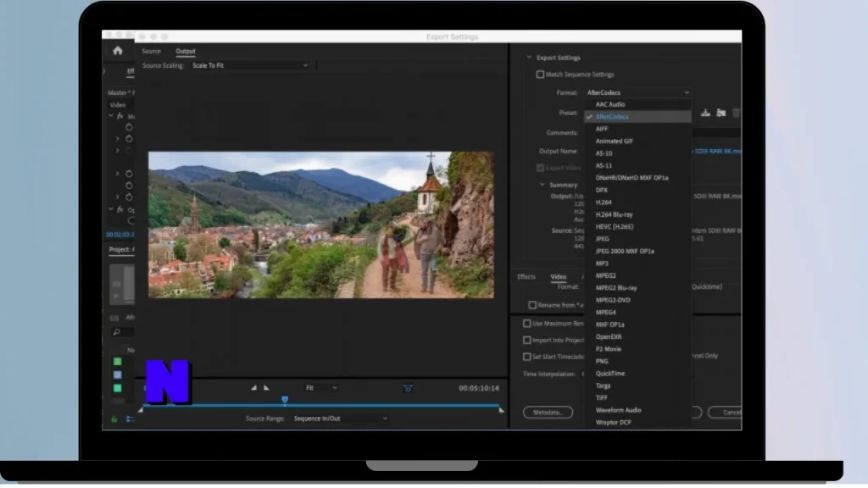The width and height of the screenshot is (868, 488).
Task: Toggle the Export Video checkbox
Action: coord(540,168)
